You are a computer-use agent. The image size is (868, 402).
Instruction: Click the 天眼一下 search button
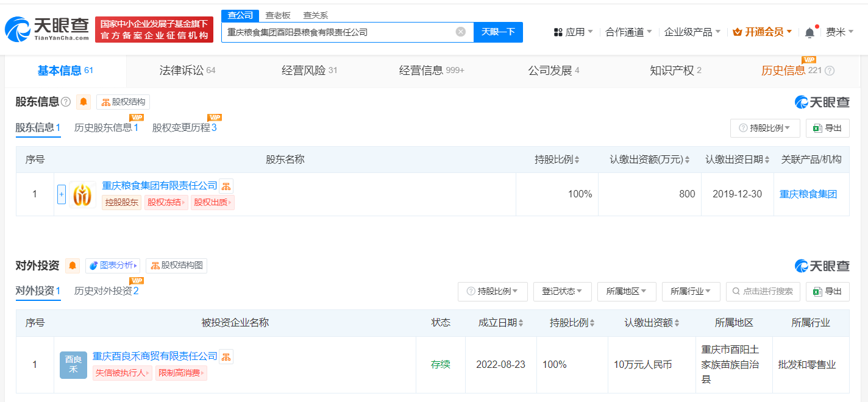pyautogui.click(x=498, y=32)
